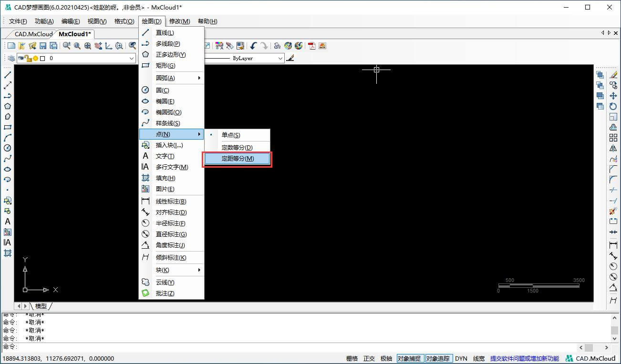This screenshot has height=364, width=621.
Task: Click the Offset tool in right toolbar
Action: click(x=613, y=127)
